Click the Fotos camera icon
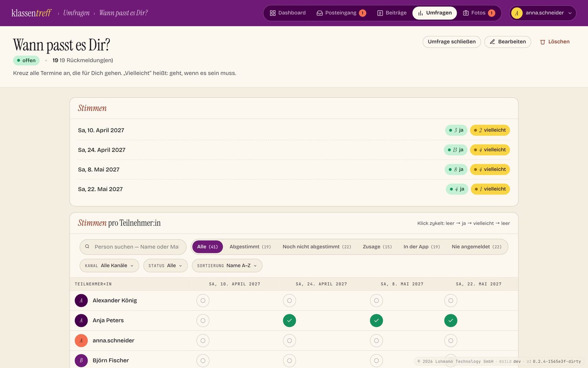Image resolution: width=588 pixels, height=368 pixels. click(x=466, y=13)
